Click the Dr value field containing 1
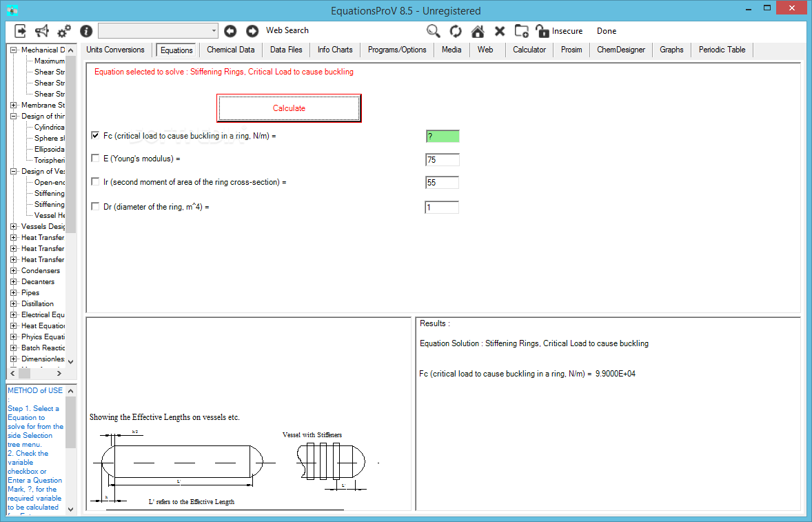Viewport: 812px width, 522px height. click(443, 207)
